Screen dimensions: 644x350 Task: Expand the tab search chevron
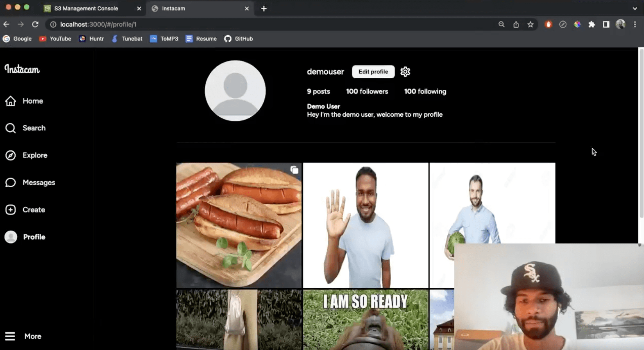[635, 9]
